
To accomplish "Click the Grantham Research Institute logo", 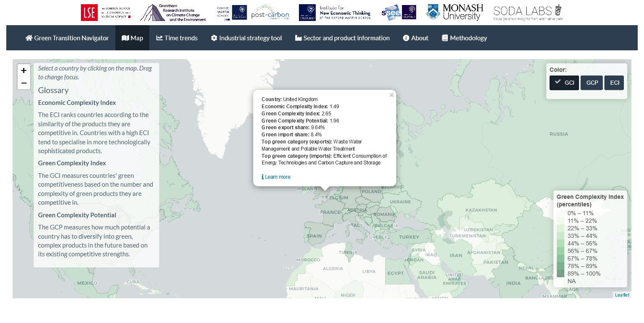I will pos(173,13).
